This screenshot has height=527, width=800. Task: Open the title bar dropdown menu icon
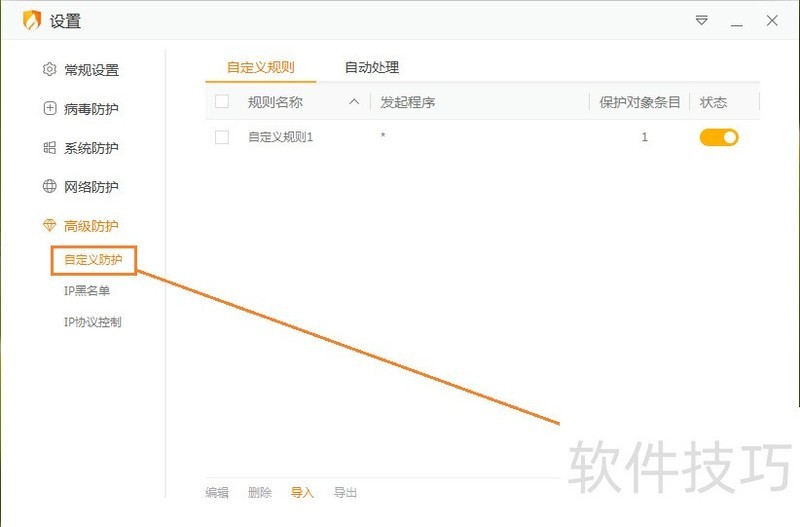point(702,20)
